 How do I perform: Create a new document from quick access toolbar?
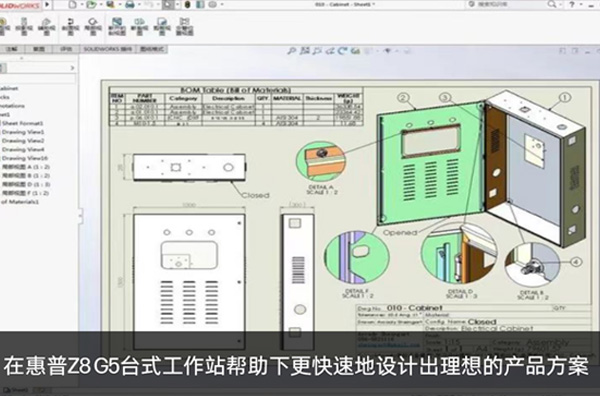[73, 5]
